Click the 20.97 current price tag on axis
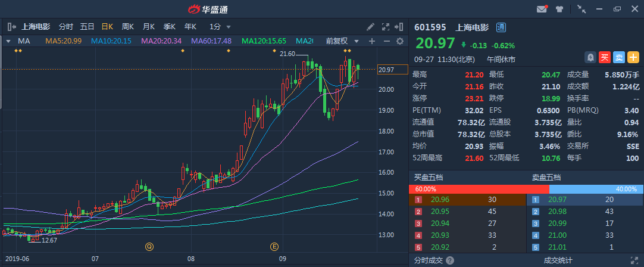Screen dimensions: 644x267 point(393,70)
